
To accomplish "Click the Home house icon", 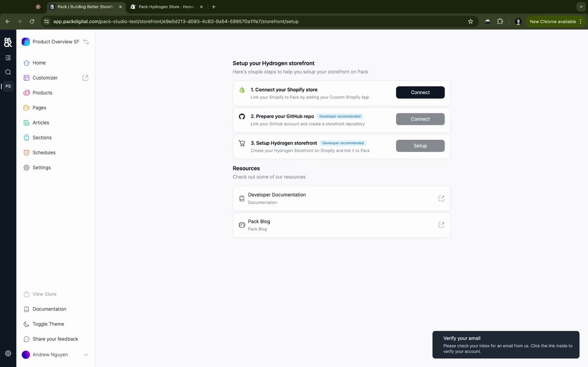I will (27, 63).
